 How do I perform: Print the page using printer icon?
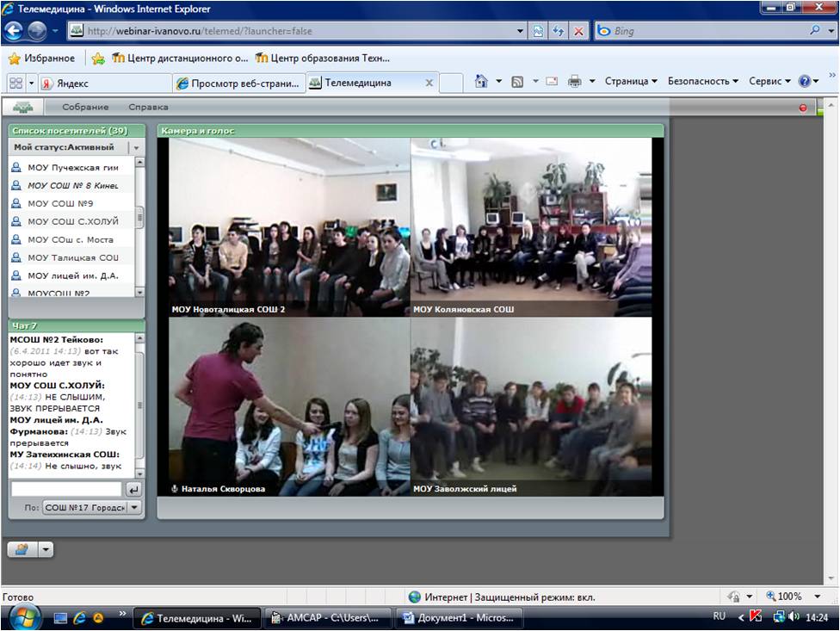pyautogui.click(x=574, y=82)
